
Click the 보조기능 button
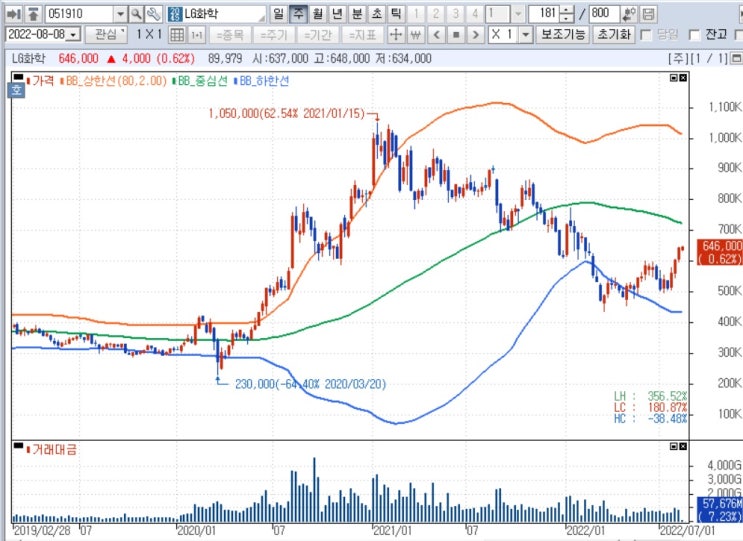[563, 35]
